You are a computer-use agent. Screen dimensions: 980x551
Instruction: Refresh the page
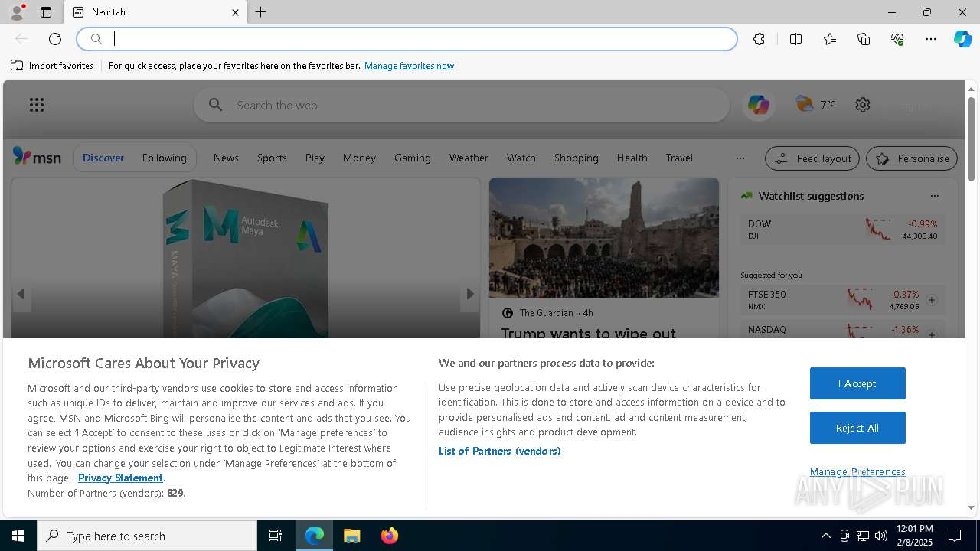55,39
